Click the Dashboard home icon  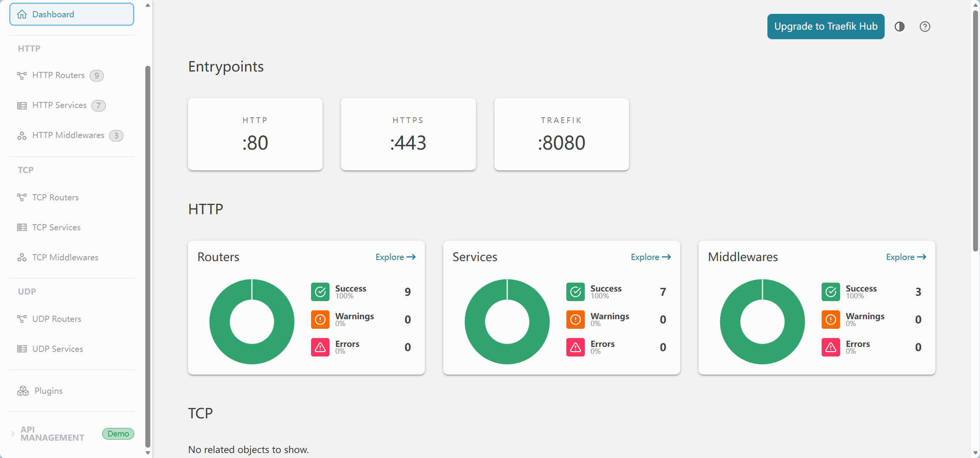(x=22, y=15)
